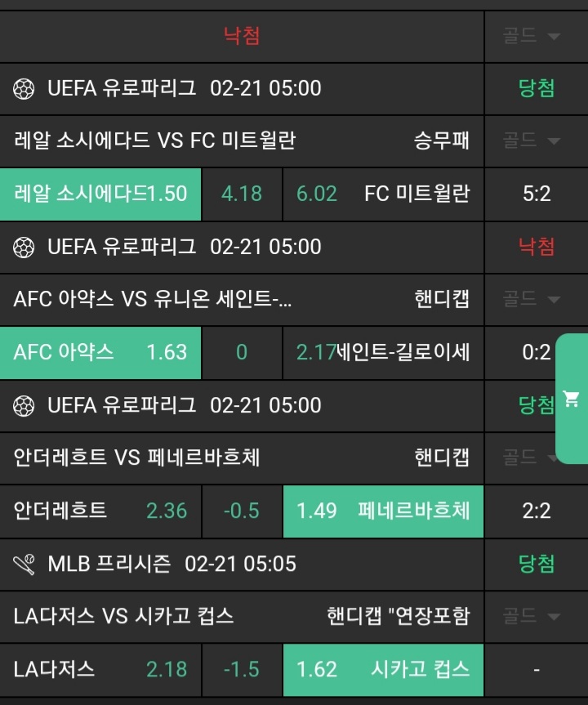Select the 페네르바흐체 1.49 odds cell
The height and width of the screenshot is (705, 588).
(x=383, y=511)
